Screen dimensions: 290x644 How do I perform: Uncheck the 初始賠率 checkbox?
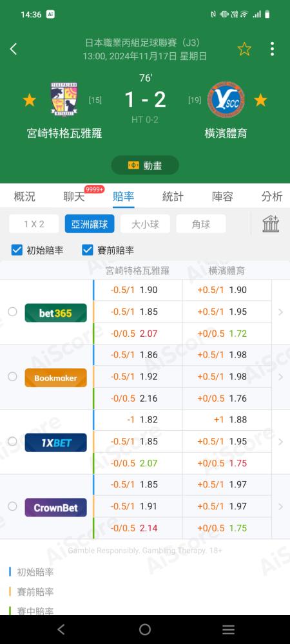point(17,250)
